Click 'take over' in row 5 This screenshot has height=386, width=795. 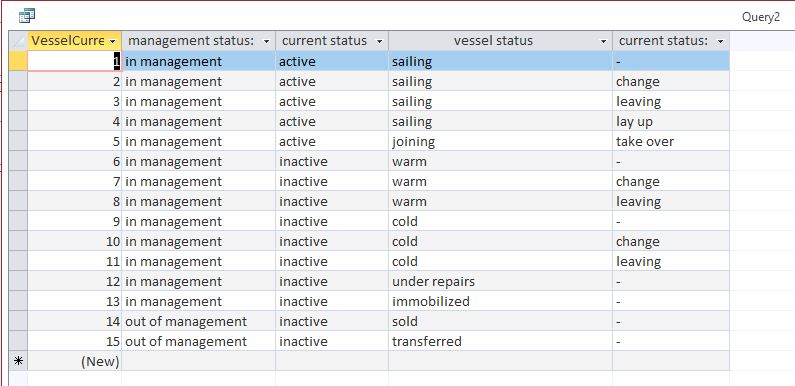645,142
